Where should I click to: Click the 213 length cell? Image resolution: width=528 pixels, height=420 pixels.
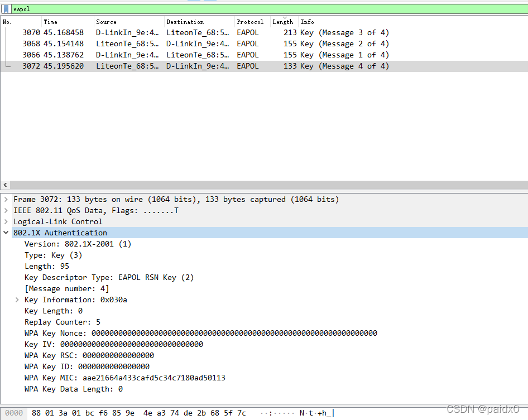290,33
